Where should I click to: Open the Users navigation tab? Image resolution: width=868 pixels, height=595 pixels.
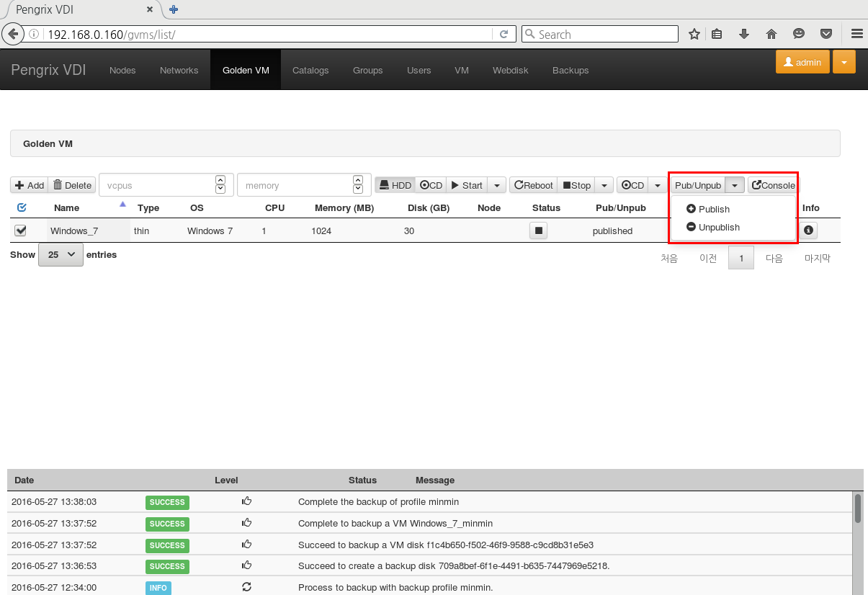[419, 70]
